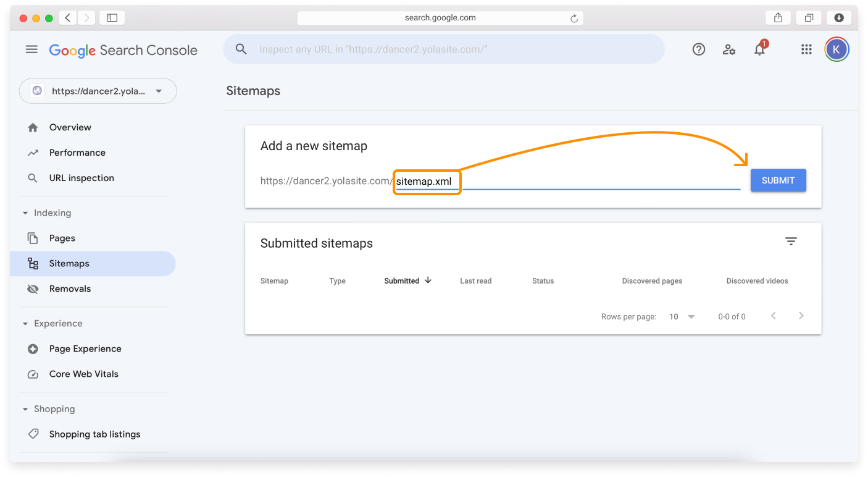This screenshot has width=868, height=477.
Task: Go to the Performance report
Action: (75, 153)
